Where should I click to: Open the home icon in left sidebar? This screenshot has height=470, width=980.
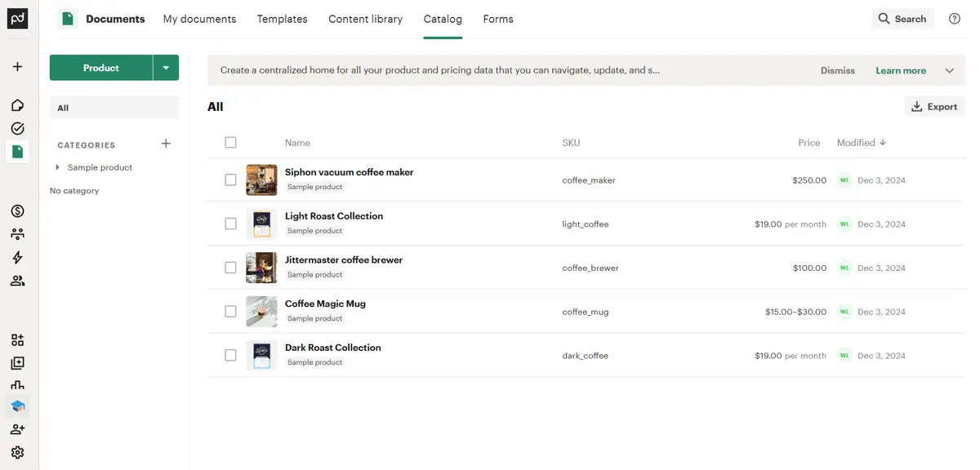[x=17, y=105]
